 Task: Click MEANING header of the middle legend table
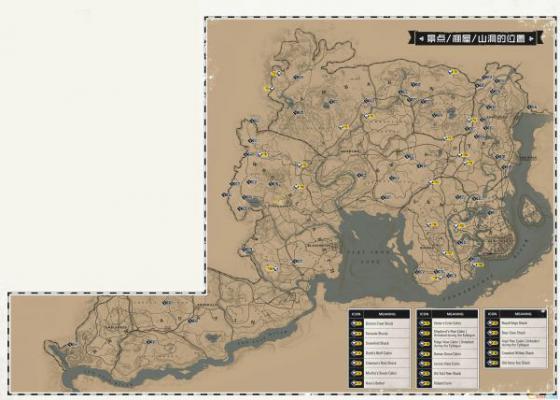click(455, 314)
